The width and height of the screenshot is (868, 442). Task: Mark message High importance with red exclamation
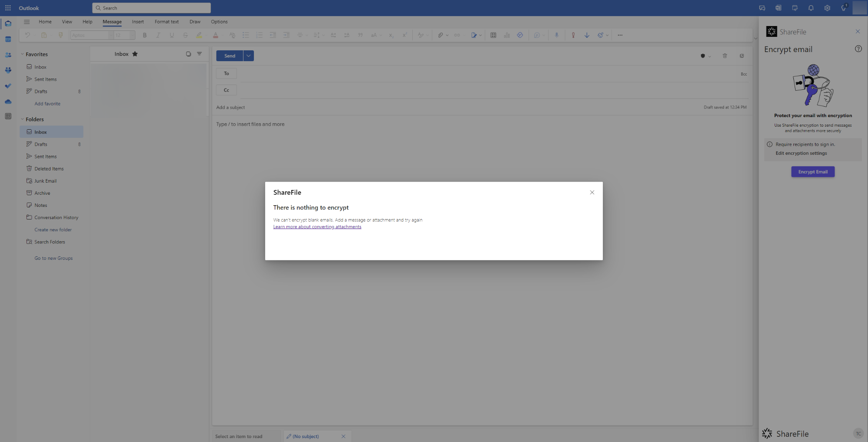tap(573, 35)
